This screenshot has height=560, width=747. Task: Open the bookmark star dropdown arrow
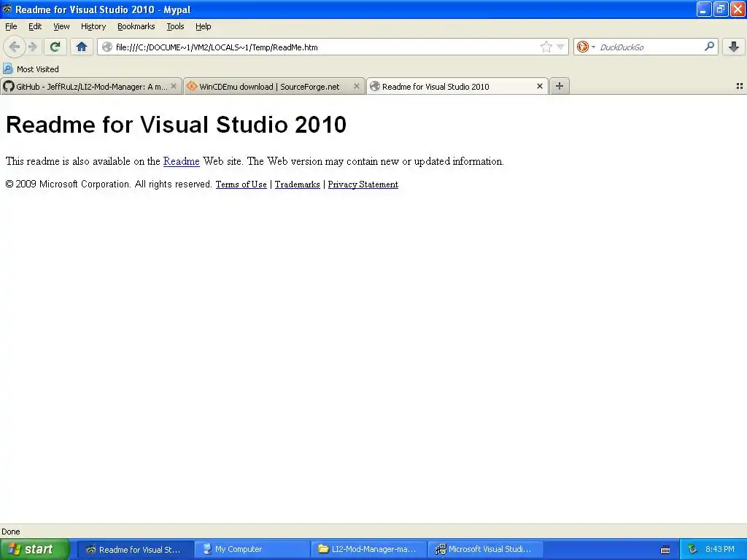click(561, 47)
